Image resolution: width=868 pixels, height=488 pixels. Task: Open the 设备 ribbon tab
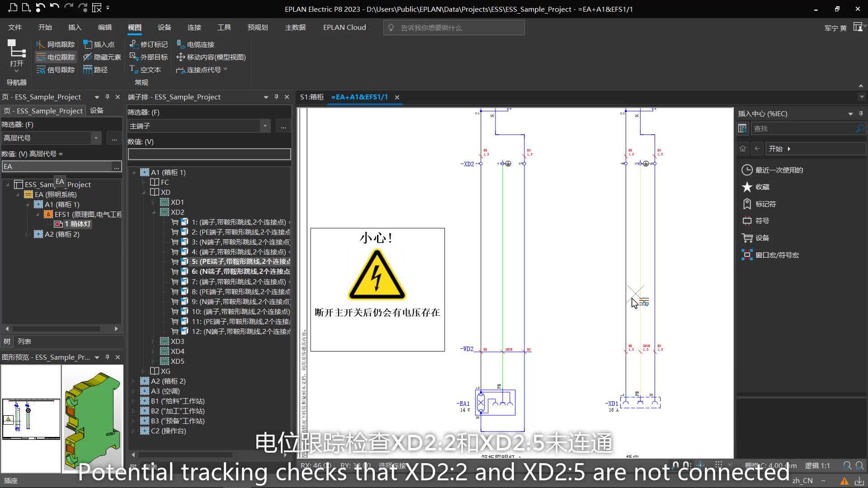[165, 28]
